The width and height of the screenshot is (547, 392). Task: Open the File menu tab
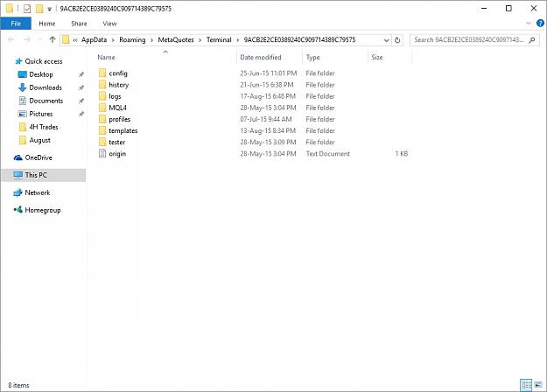(16, 24)
